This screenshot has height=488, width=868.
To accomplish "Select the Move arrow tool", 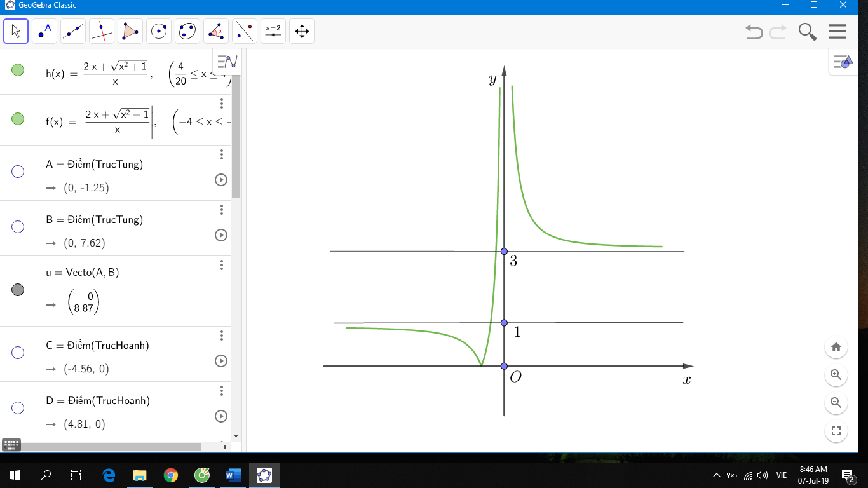I will click(x=16, y=31).
